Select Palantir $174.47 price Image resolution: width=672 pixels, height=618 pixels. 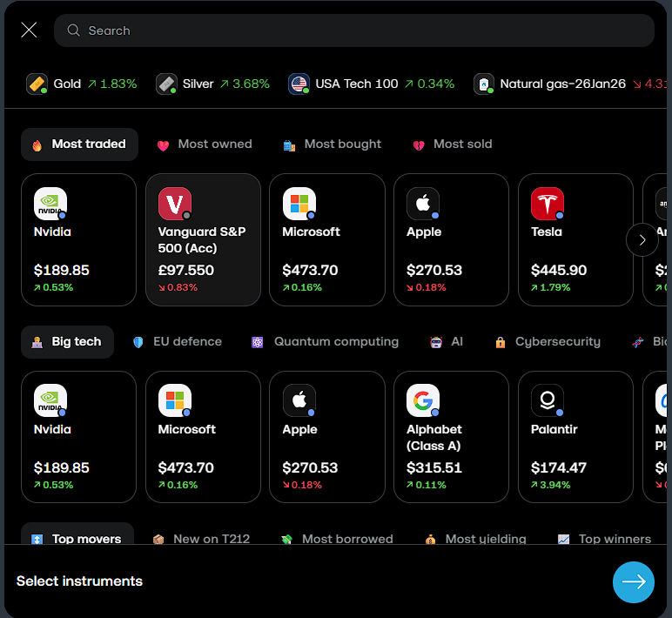pos(559,467)
